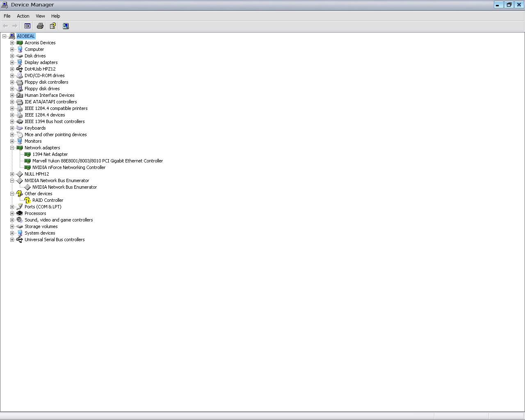Click the Disk drives category icon
The width and height of the screenshot is (525, 420).
click(20, 56)
